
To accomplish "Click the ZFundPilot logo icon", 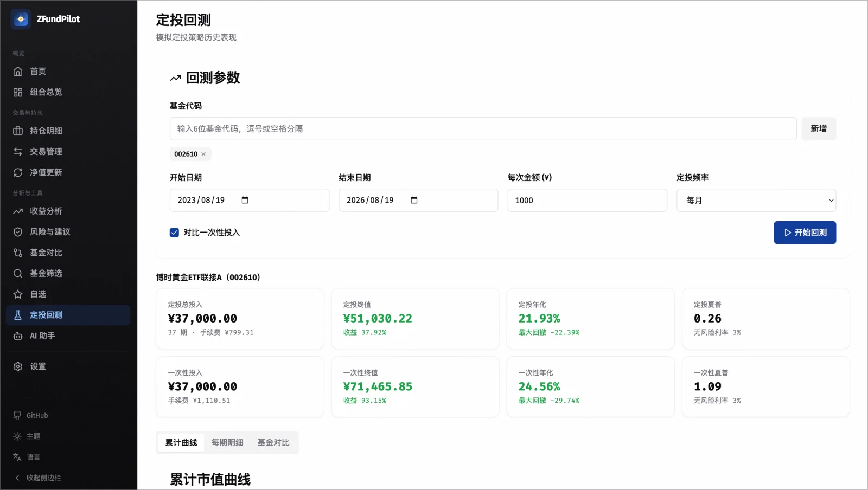I will (x=21, y=19).
